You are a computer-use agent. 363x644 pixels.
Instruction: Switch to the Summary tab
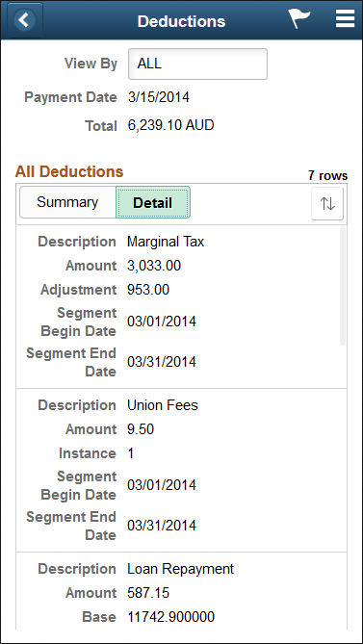67,202
